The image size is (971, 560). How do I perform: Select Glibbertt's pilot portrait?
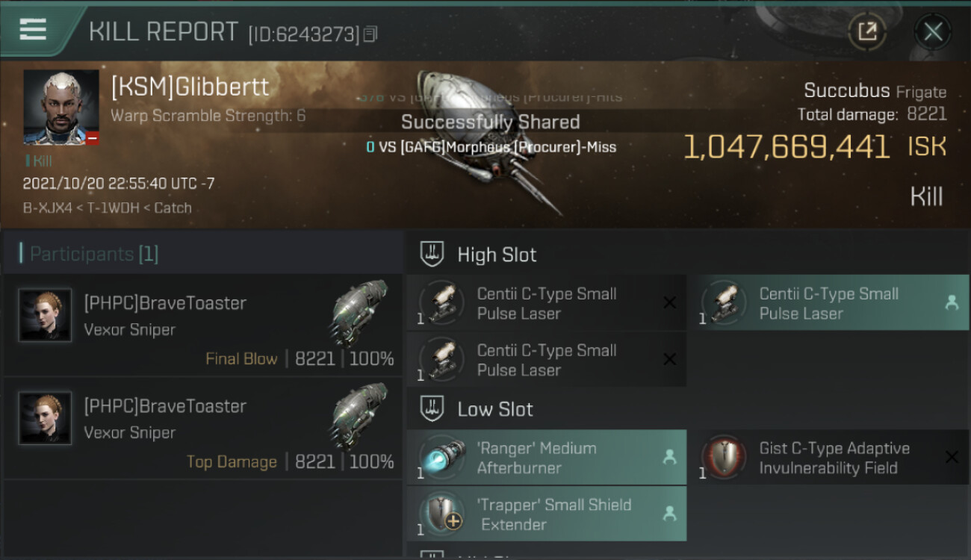point(61,108)
